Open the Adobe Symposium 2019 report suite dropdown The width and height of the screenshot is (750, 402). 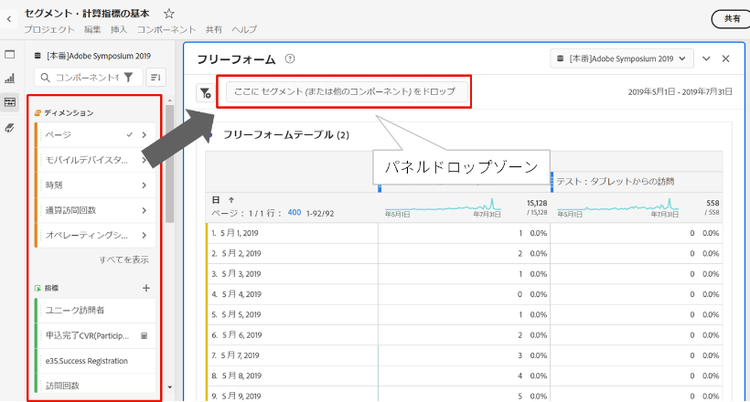tap(624, 59)
